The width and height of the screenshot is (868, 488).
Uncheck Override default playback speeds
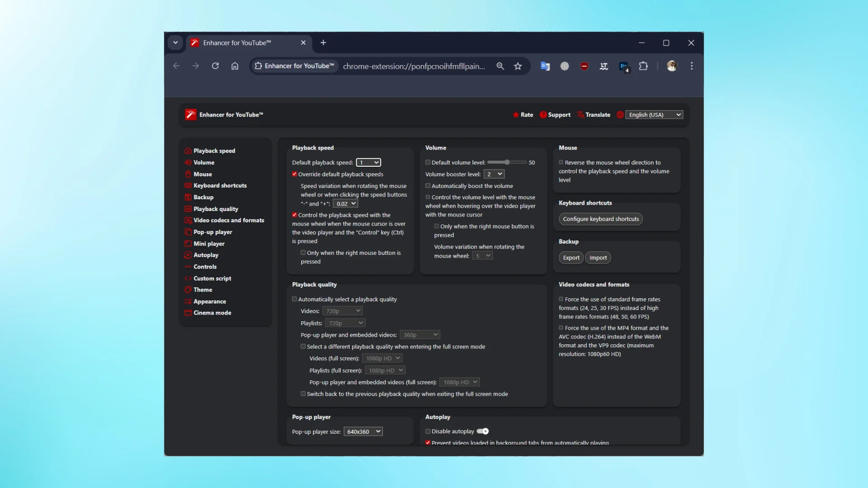click(294, 174)
